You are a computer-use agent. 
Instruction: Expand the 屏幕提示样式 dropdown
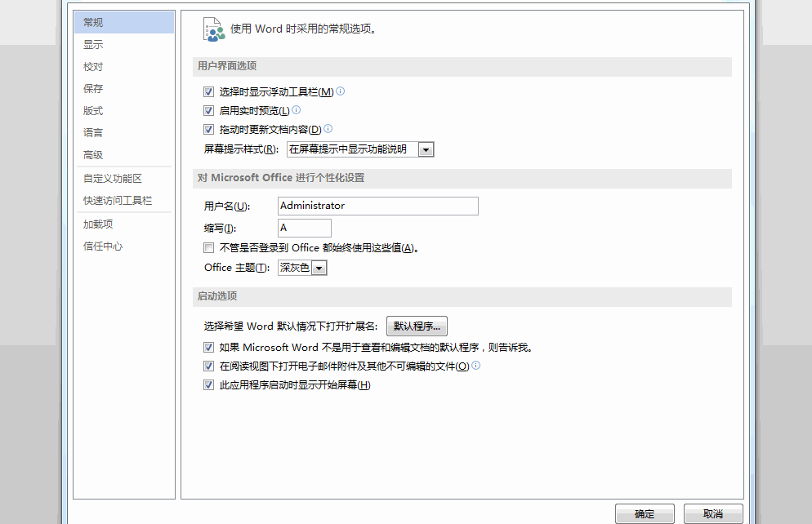tap(426, 149)
